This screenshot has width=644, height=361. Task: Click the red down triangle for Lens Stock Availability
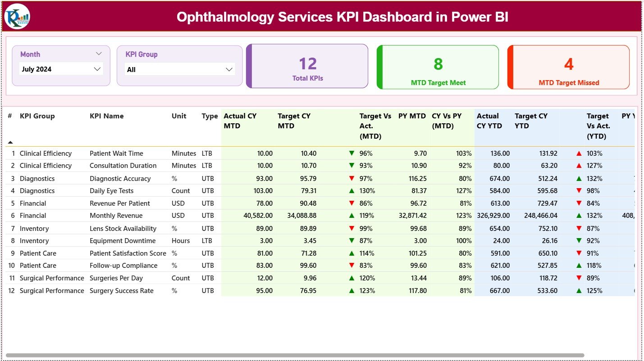click(352, 228)
